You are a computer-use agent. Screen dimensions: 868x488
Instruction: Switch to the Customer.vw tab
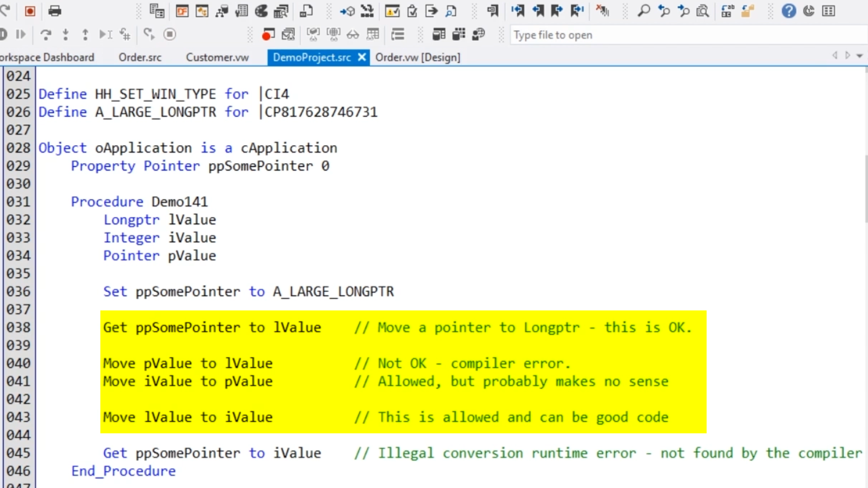pos(217,57)
